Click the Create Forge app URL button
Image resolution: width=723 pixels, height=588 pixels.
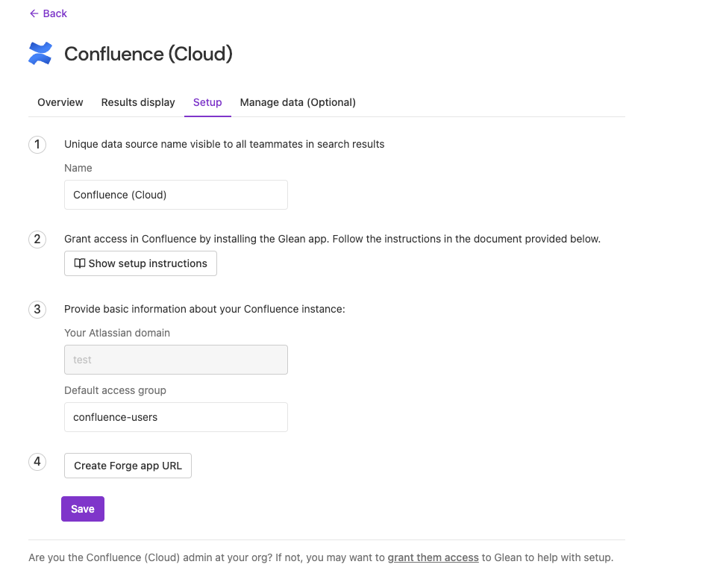(128, 466)
